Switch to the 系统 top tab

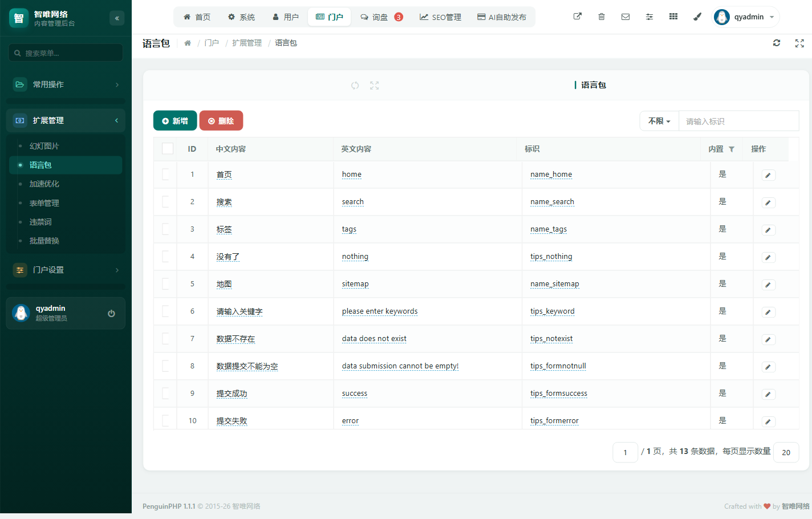pyautogui.click(x=241, y=17)
